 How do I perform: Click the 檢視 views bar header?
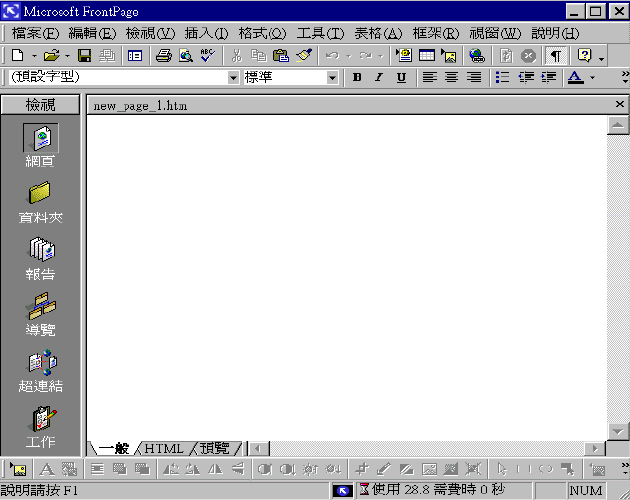pyautogui.click(x=40, y=105)
